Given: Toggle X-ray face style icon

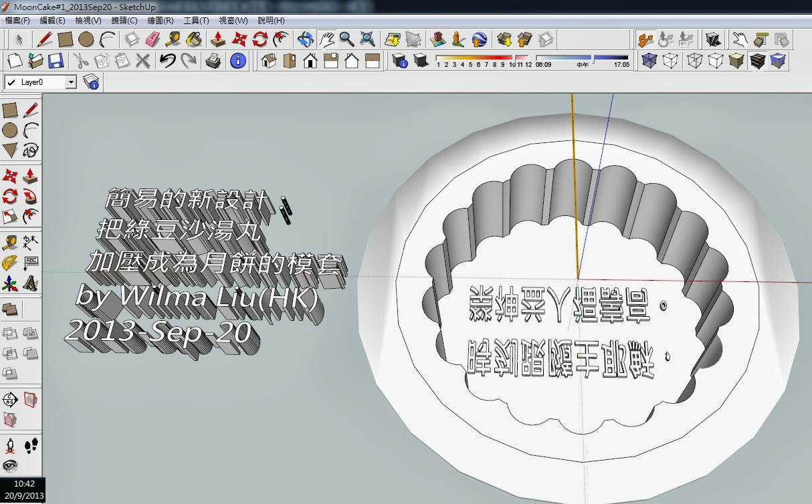Looking at the screenshot, I should [649, 61].
